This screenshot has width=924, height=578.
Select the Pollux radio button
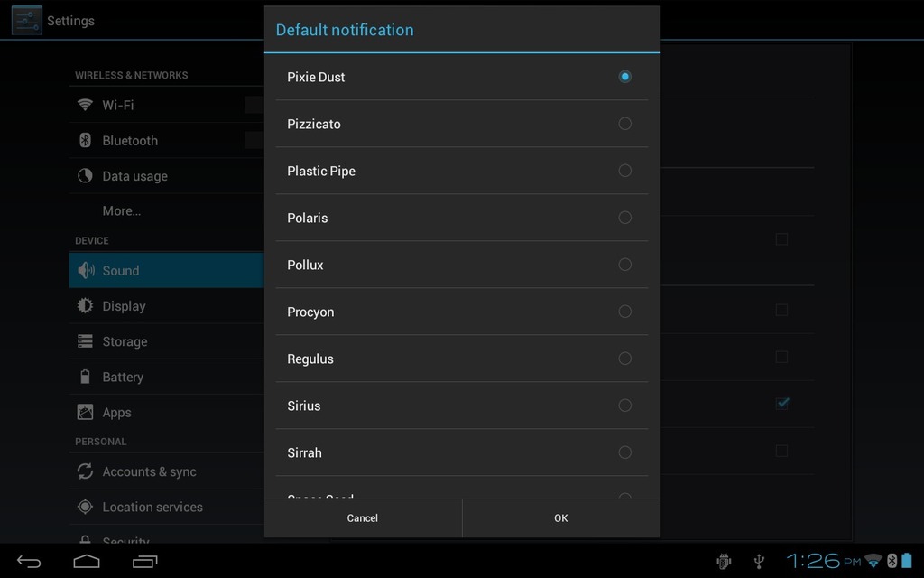(x=624, y=265)
